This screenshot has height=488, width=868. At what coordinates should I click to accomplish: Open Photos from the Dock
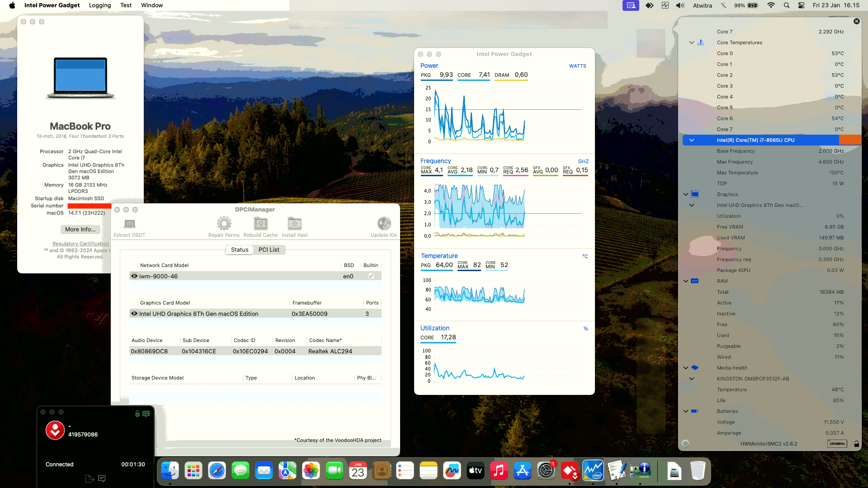point(311,471)
